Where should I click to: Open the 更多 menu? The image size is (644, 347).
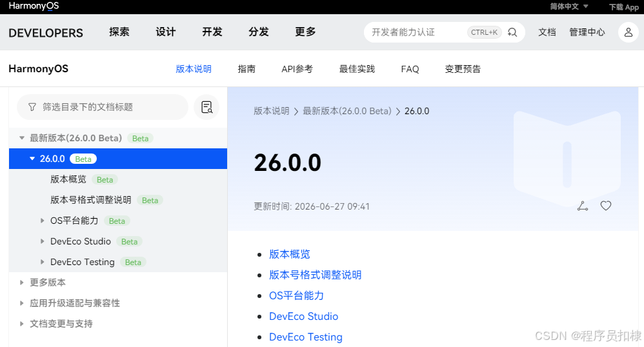click(x=305, y=32)
